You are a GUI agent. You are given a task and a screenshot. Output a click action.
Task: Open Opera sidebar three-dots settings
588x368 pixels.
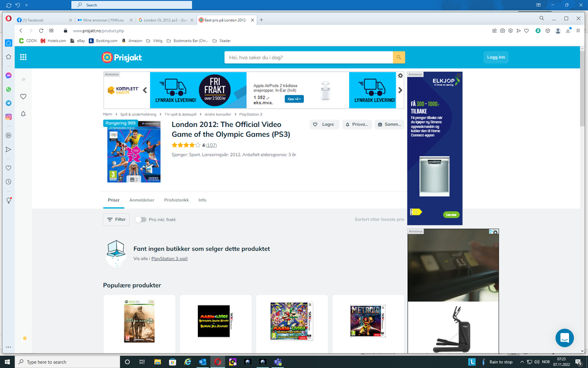click(8, 347)
